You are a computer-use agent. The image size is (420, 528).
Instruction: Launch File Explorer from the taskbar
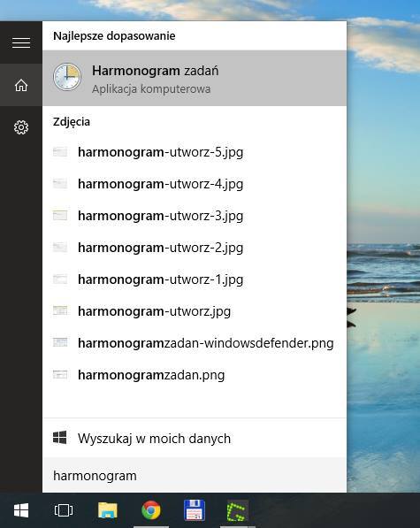point(107,510)
